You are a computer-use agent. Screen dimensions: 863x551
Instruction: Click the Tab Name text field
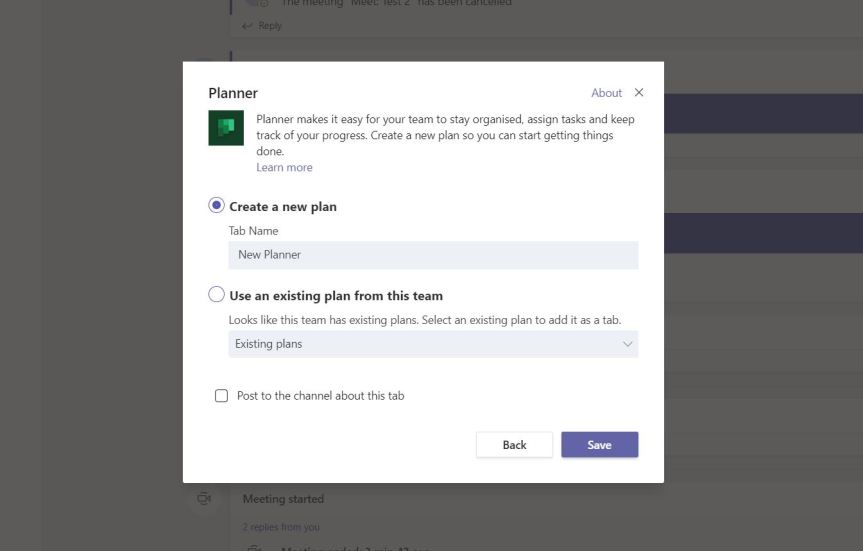click(x=433, y=255)
